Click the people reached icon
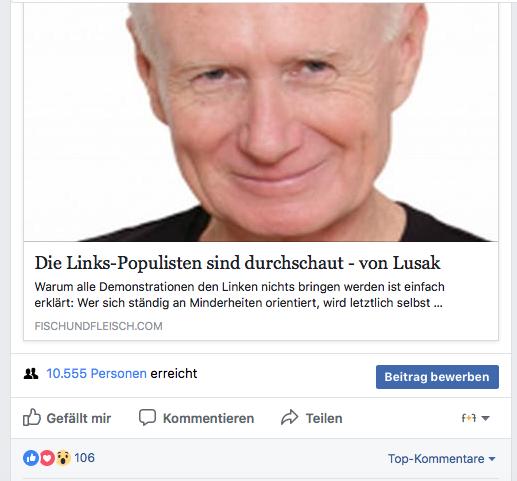 pyautogui.click(x=31, y=374)
